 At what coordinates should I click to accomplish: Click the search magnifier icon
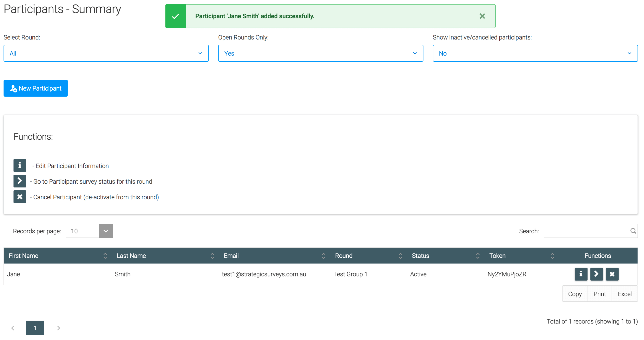[x=633, y=231]
